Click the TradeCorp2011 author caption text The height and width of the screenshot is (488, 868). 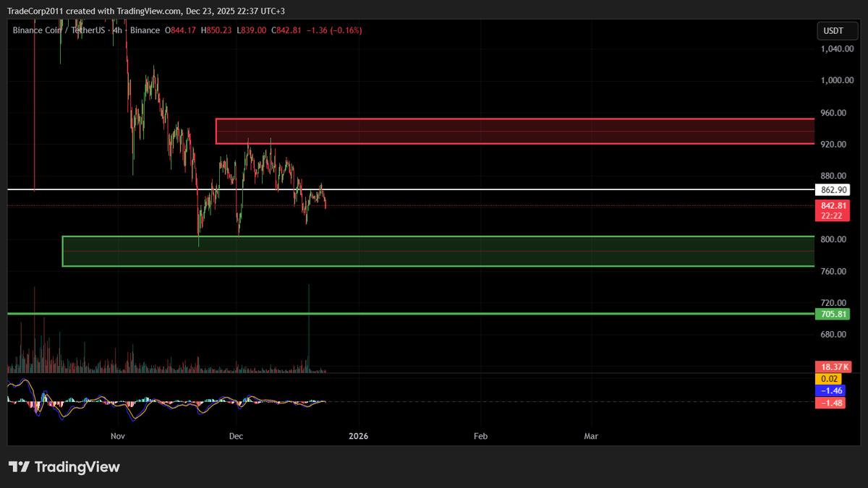tap(36, 11)
